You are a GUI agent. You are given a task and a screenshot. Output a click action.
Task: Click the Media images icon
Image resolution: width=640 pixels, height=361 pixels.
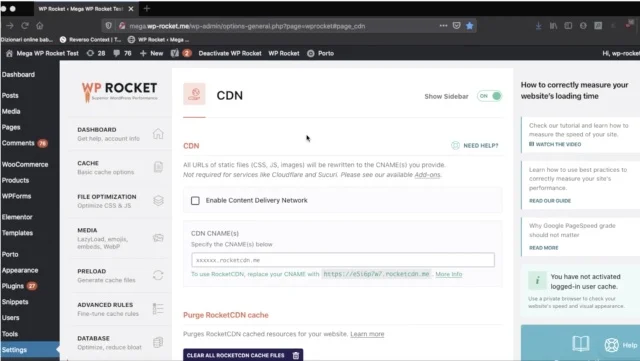point(158,238)
